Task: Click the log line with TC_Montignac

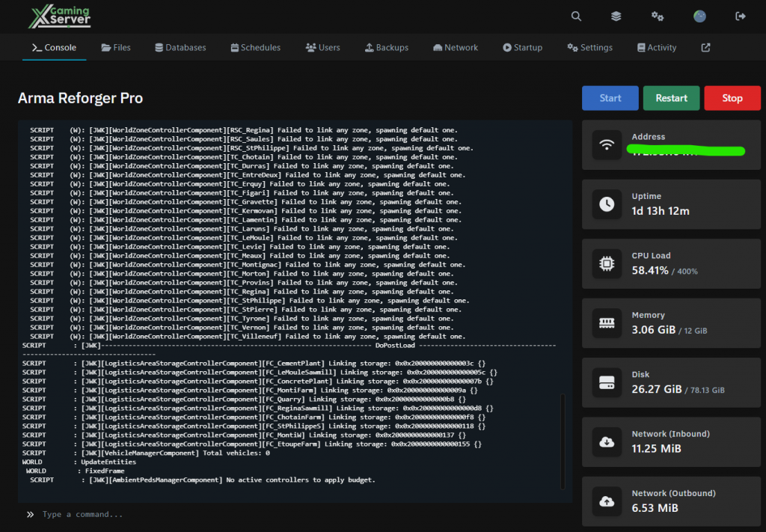Action: [248, 264]
